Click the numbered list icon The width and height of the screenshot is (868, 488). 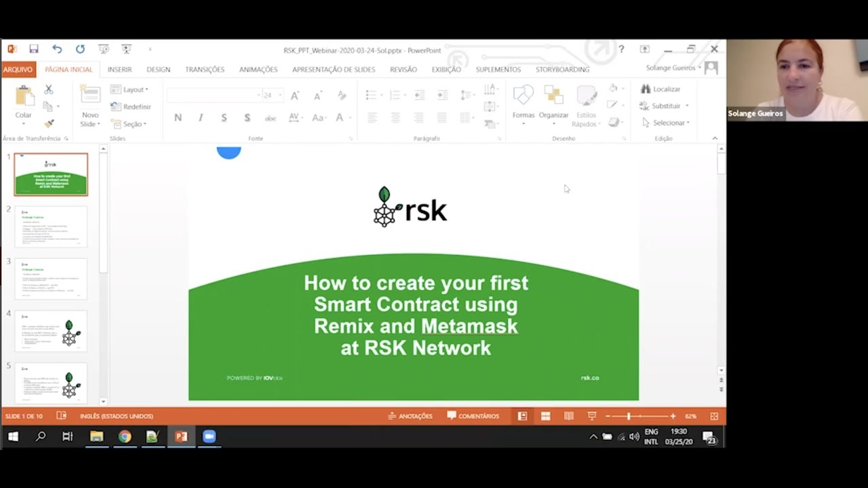coord(396,95)
